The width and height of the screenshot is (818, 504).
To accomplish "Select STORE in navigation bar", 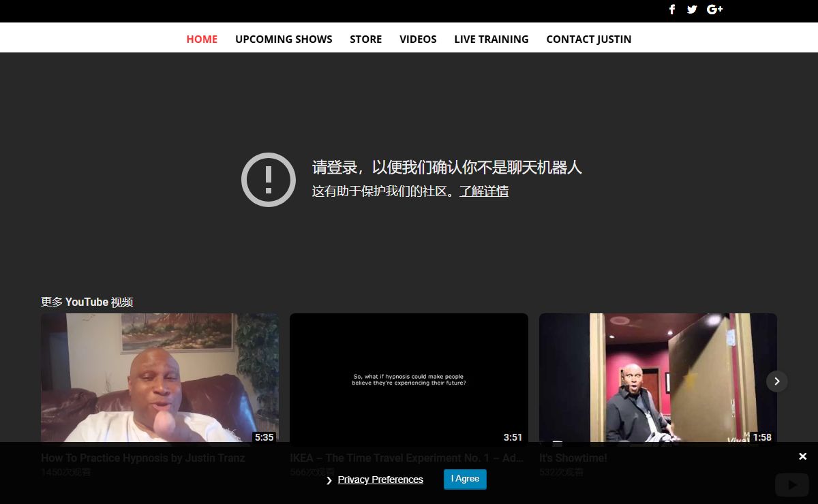I will (365, 40).
